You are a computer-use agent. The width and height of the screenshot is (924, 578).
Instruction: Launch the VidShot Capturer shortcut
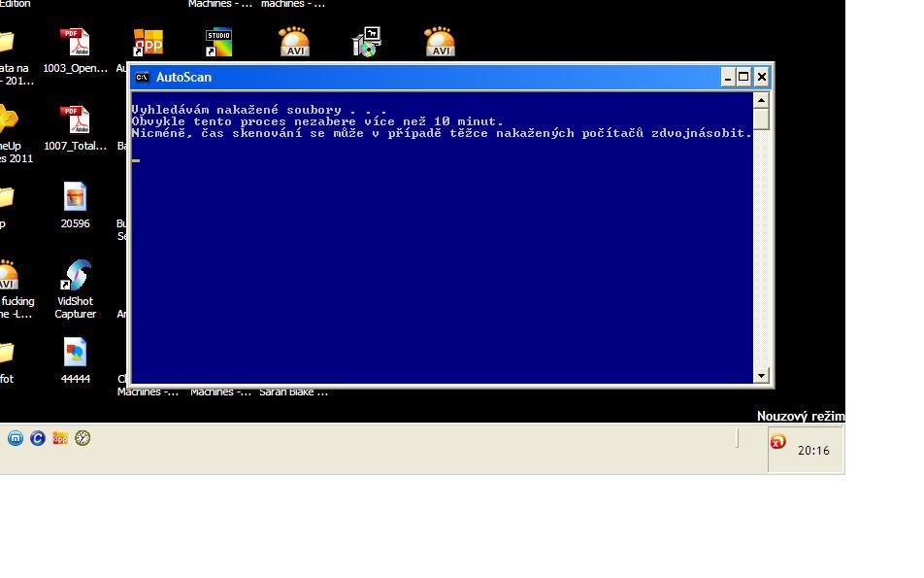pos(76,276)
